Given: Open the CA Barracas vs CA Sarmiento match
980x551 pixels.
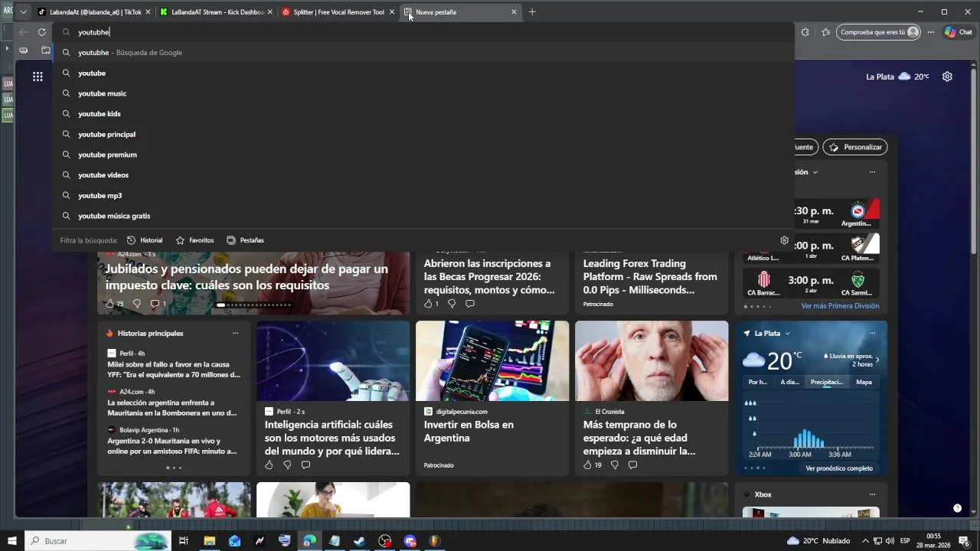Looking at the screenshot, I should [811, 284].
